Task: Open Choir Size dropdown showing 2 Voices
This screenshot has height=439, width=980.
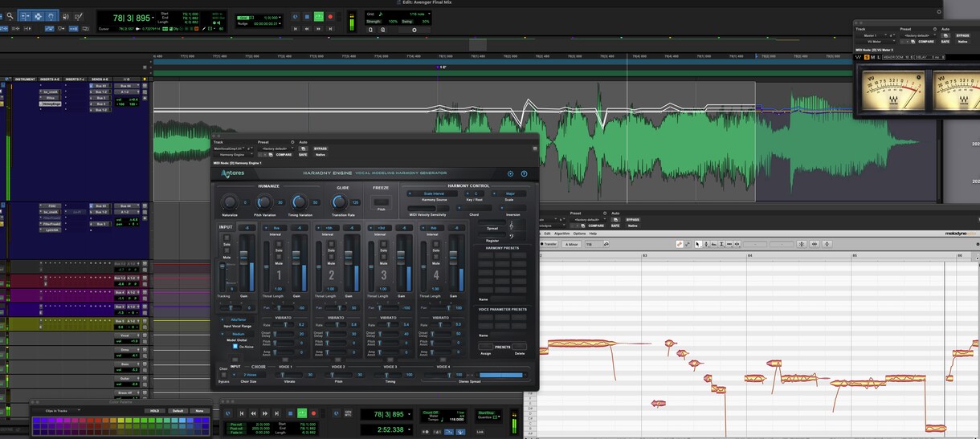Action: pos(249,375)
